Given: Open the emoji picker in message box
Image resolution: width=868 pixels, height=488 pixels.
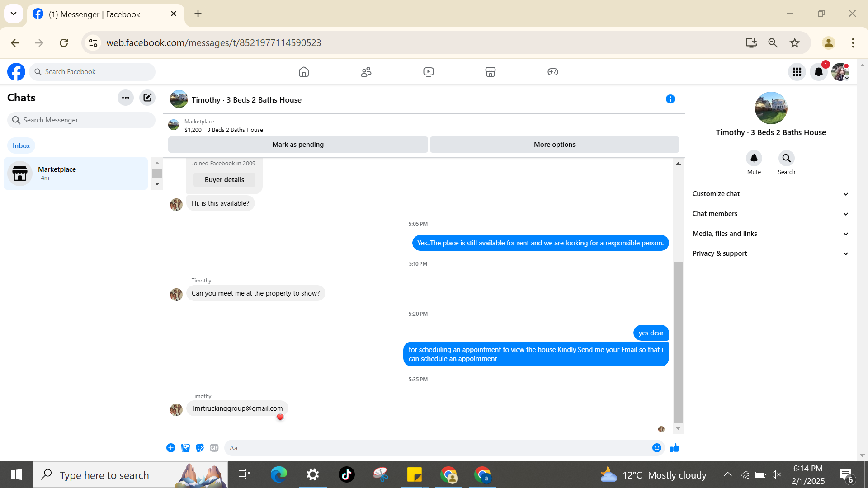Looking at the screenshot, I should (x=656, y=448).
